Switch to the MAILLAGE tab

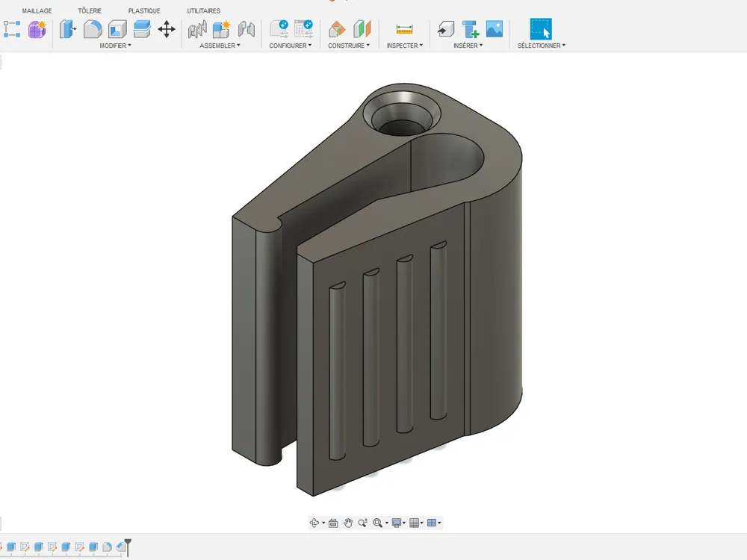click(x=37, y=10)
